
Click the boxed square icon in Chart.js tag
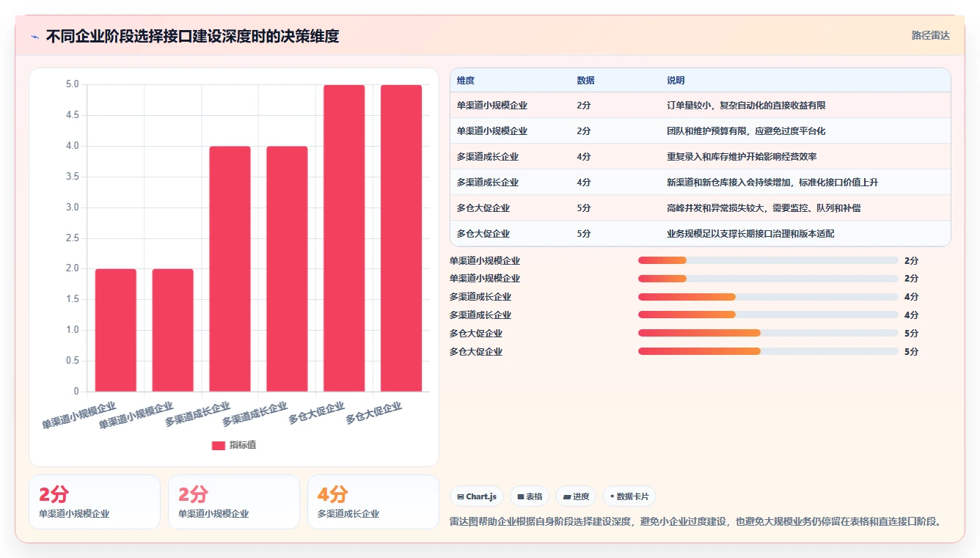click(x=460, y=496)
